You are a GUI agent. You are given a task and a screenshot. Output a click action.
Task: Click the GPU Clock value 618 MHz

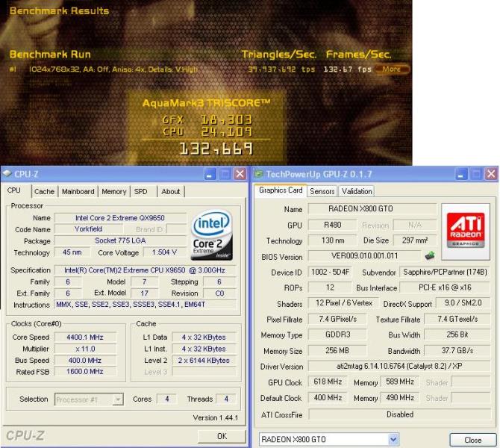click(x=328, y=382)
